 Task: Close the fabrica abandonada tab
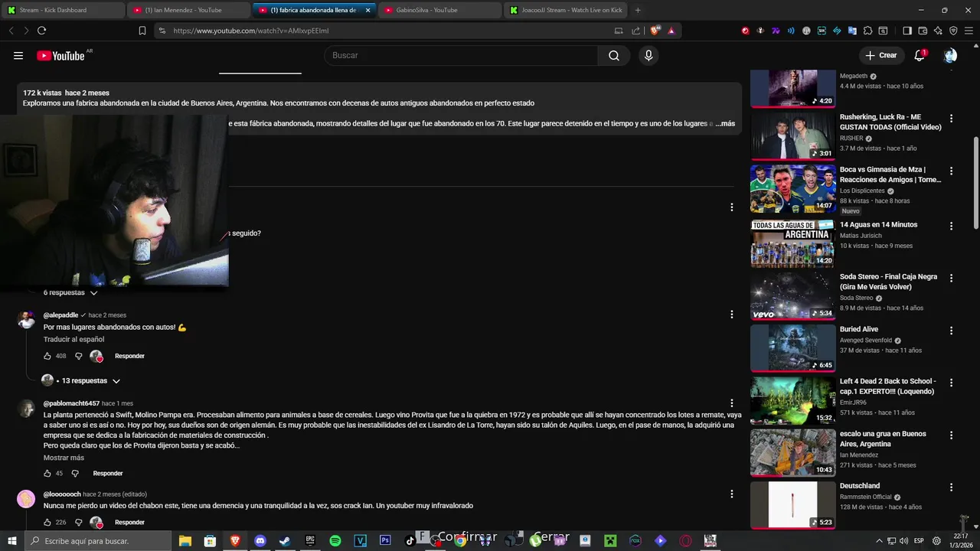[367, 10]
